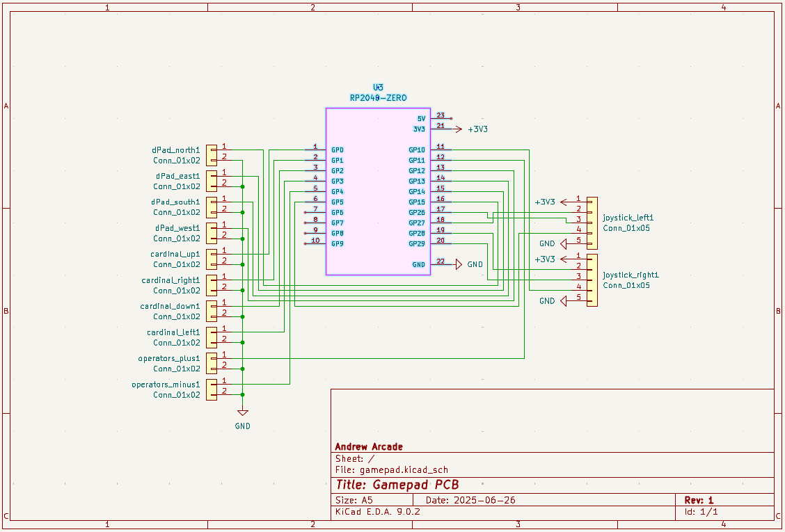Select the Conn_01x05 value under joystick_right1

tap(626, 285)
